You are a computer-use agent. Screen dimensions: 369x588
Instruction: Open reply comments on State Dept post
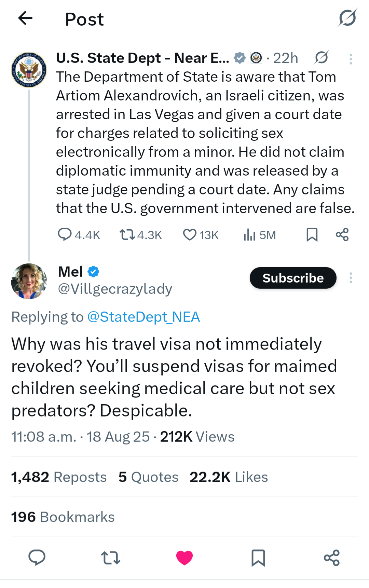pos(79,235)
